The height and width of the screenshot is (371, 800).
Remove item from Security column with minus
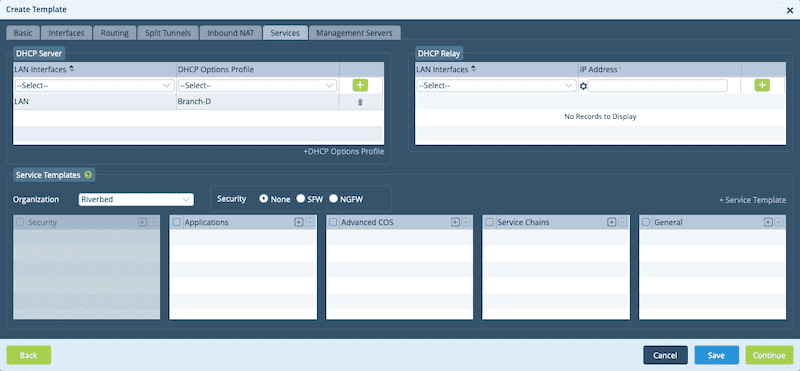[x=153, y=222]
